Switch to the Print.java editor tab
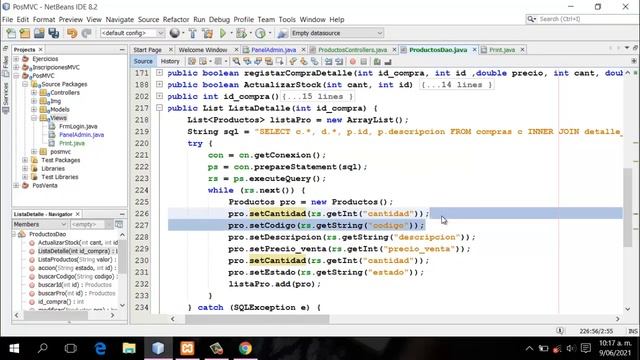 [x=502, y=50]
